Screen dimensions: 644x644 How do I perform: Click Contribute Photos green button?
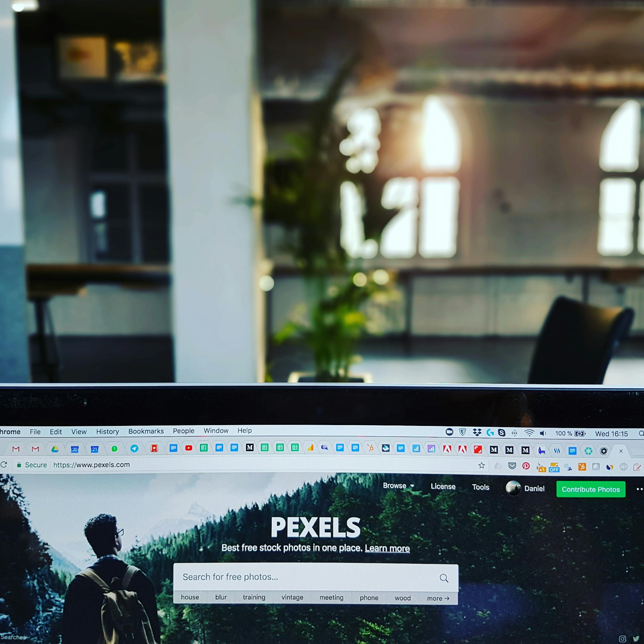pos(590,488)
